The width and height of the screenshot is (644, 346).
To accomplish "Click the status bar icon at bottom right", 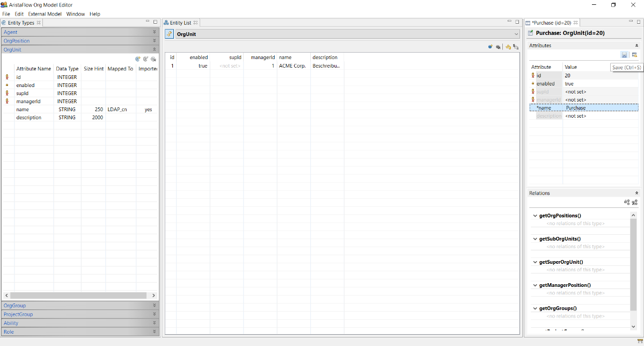I will pos(640,341).
